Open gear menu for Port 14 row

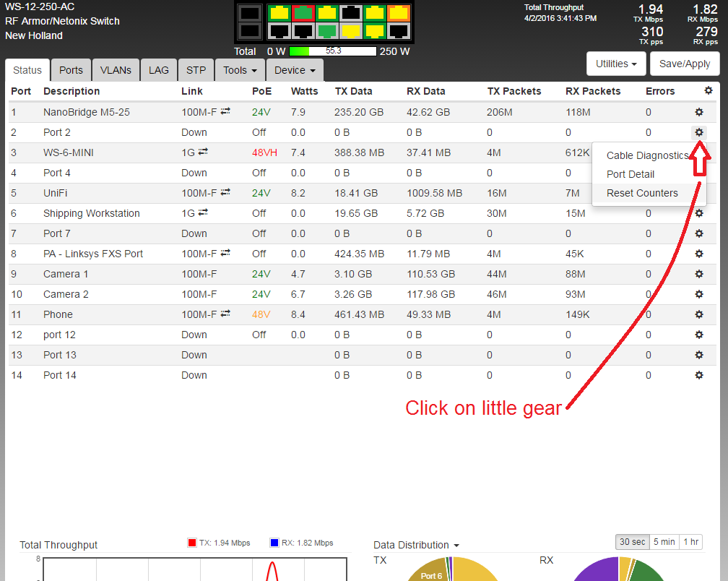pyautogui.click(x=698, y=375)
